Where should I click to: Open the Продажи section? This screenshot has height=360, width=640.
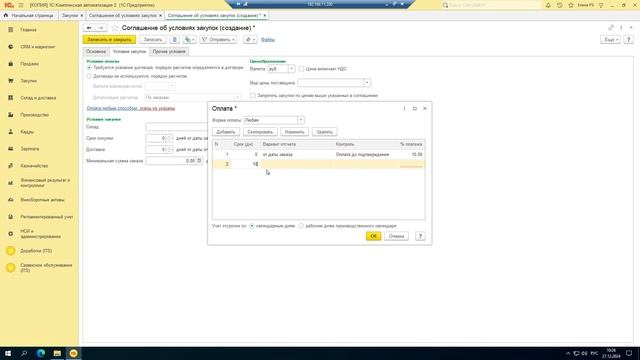tap(29, 64)
